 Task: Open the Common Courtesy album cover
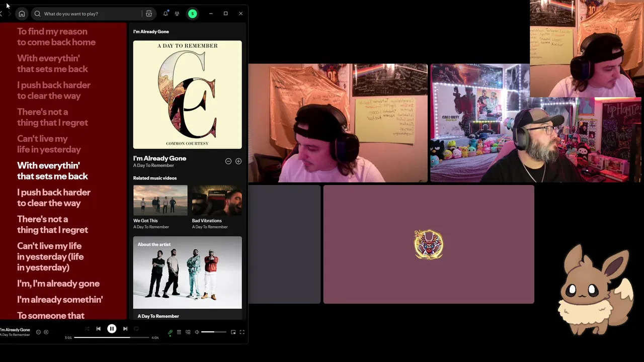[187, 95]
